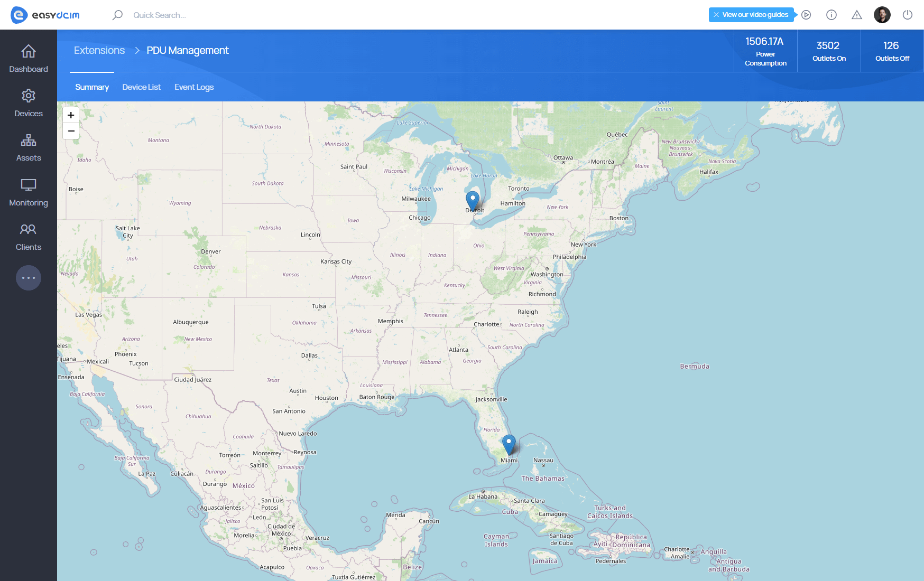Click the Boston label on map
This screenshot has width=924, height=581.
[619, 218]
